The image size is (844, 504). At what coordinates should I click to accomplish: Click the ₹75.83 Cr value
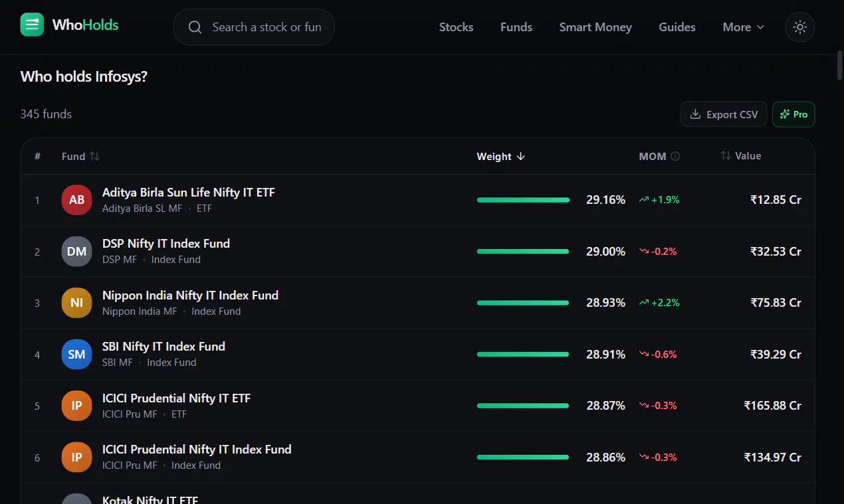pos(776,303)
